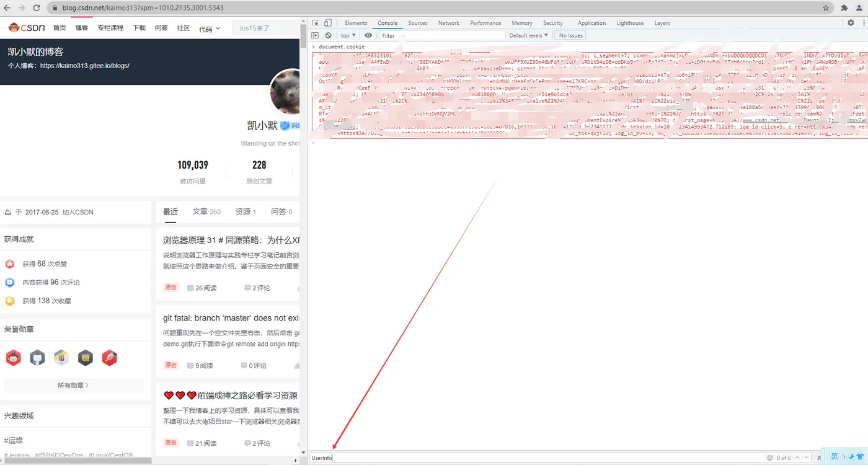Open DevTools settings gear
Viewport: 868px width, 465px height.
point(851,22)
